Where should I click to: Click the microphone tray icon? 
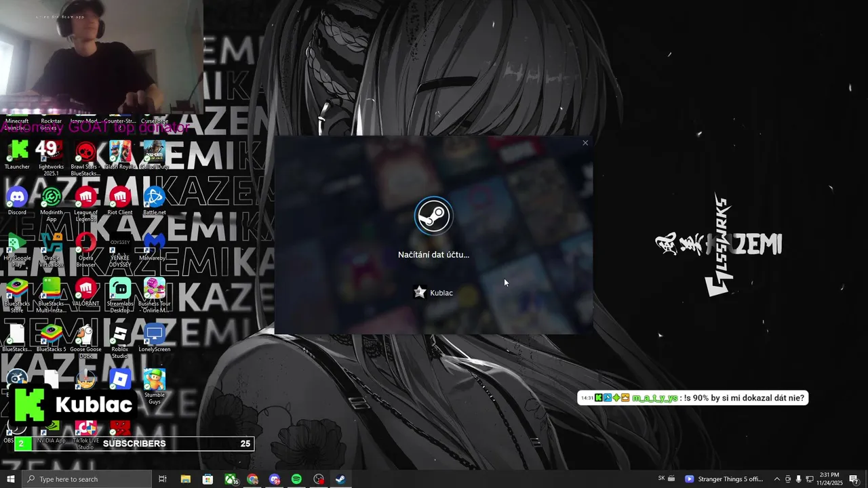[x=799, y=479]
